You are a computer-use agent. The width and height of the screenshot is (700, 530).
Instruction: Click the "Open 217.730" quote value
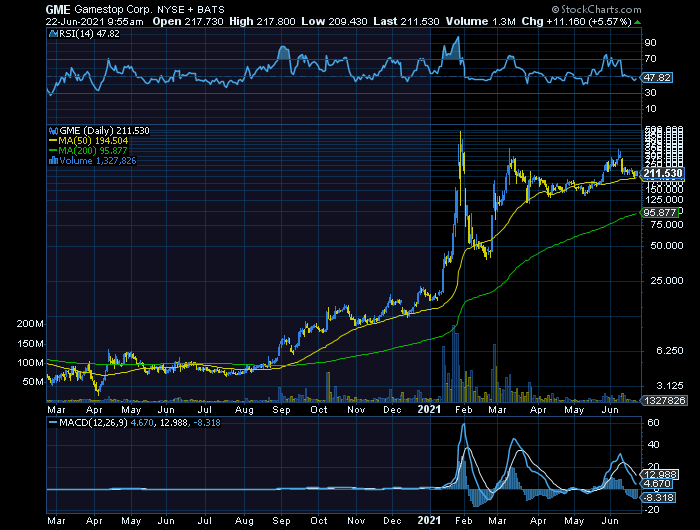click(188, 21)
